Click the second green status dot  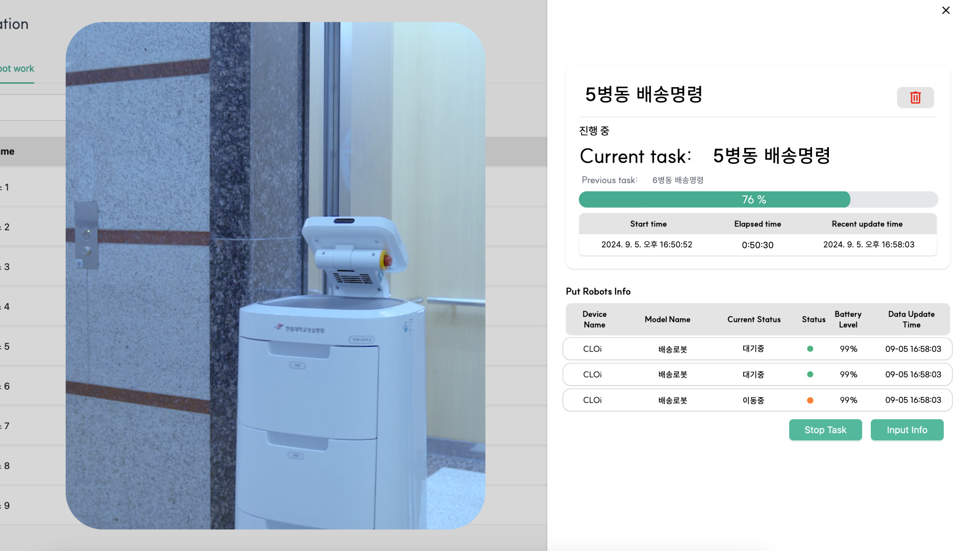click(x=810, y=374)
